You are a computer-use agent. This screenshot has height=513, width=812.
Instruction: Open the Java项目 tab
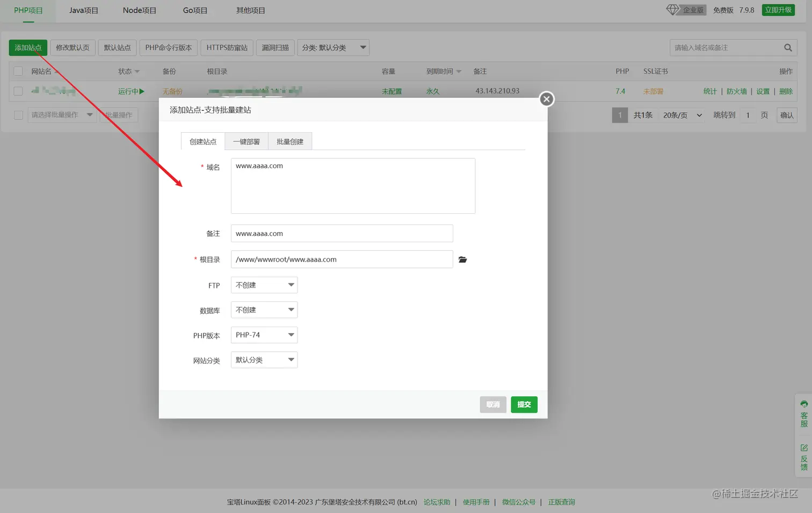point(84,10)
